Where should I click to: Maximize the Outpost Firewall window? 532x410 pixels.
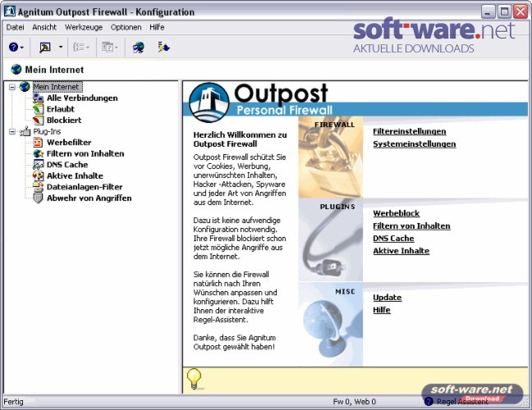click(504, 12)
